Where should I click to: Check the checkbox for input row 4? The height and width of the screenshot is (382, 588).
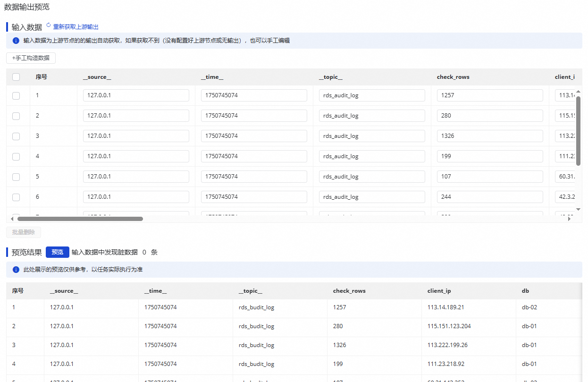point(16,156)
